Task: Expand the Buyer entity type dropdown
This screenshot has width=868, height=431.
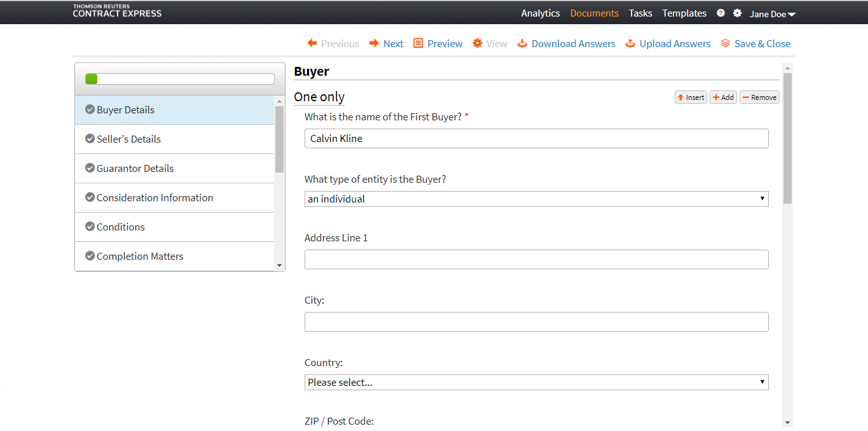Action: (x=536, y=199)
